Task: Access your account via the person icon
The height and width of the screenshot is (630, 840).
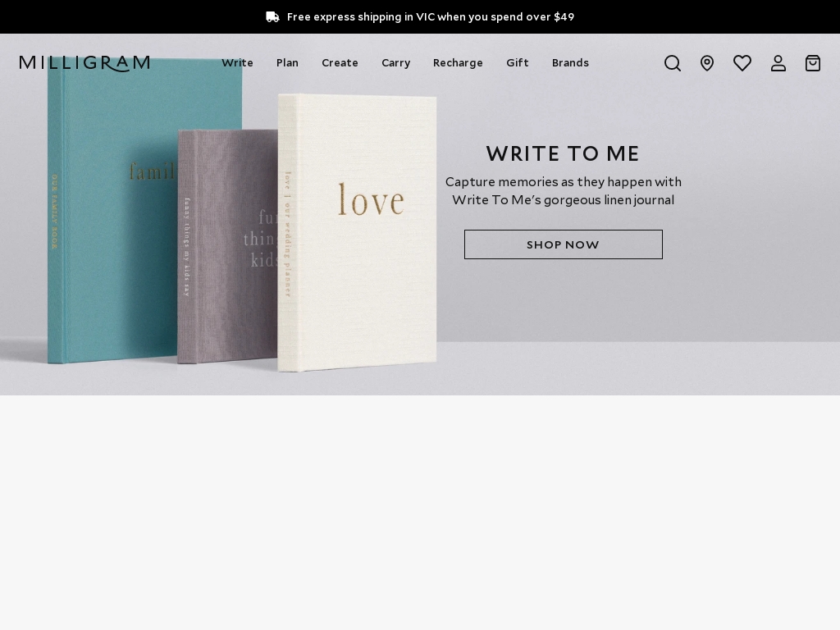Action: tap(778, 63)
